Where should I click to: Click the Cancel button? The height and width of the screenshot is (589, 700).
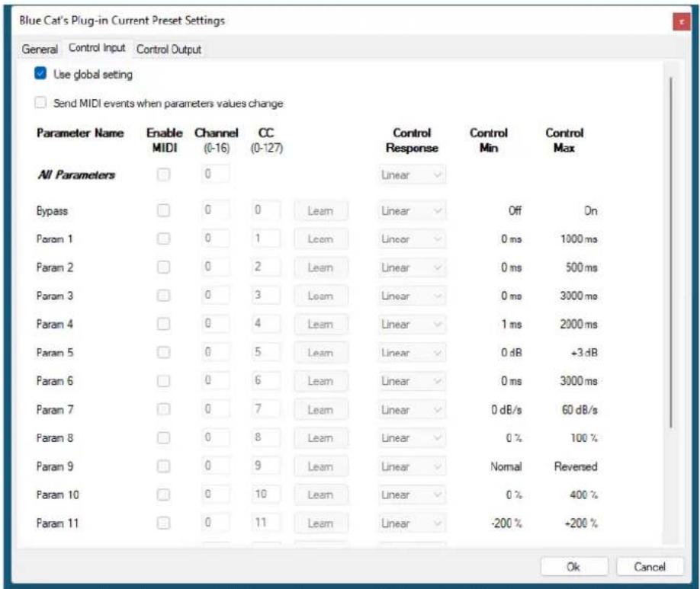(x=650, y=567)
